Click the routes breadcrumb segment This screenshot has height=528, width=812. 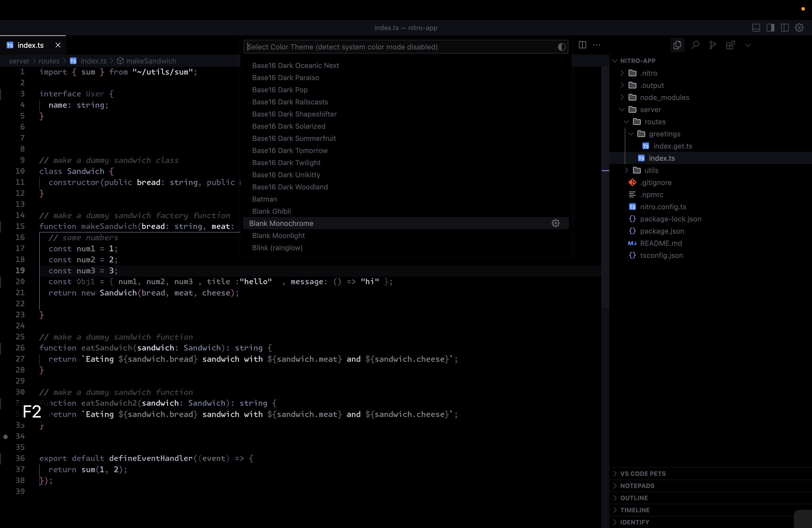click(49, 61)
